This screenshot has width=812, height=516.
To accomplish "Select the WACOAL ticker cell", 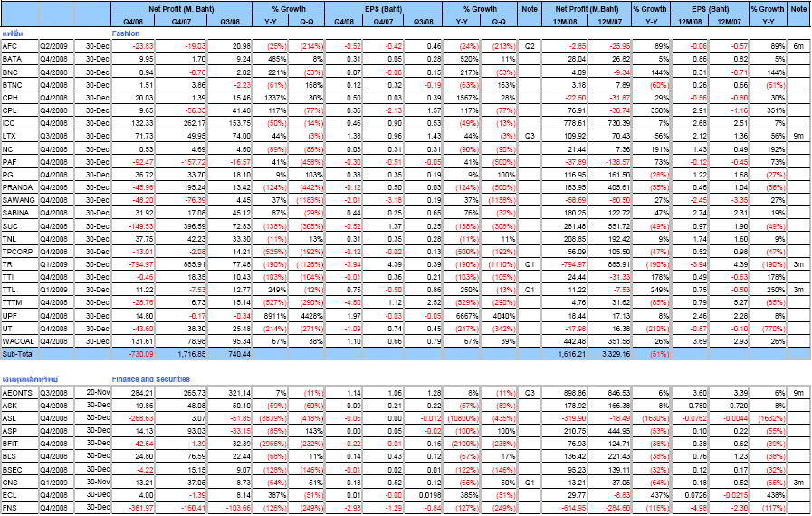I will 18,341.
